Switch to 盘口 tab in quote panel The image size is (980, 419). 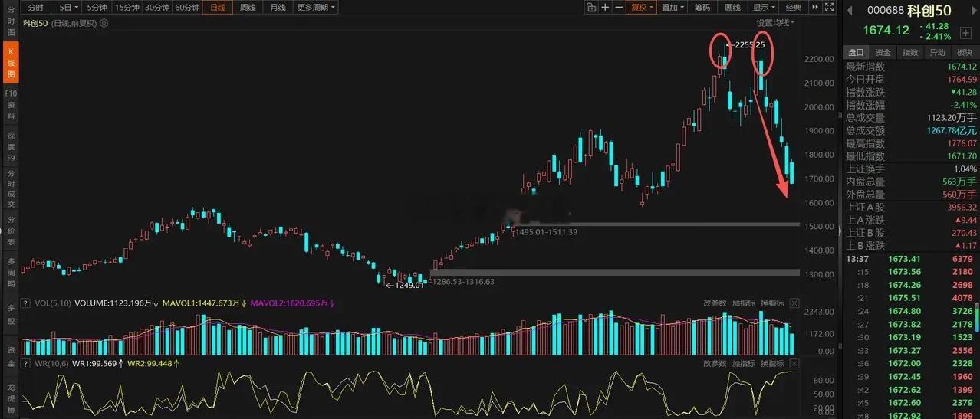click(x=857, y=52)
